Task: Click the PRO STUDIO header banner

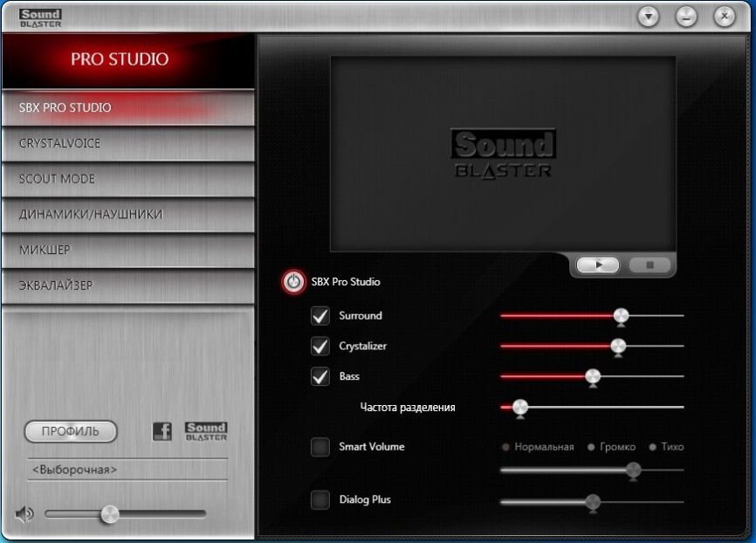Action: [128, 60]
